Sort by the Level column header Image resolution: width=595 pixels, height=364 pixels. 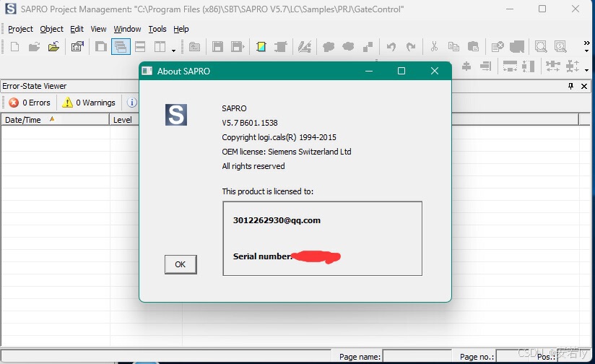(x=124, y=120)
